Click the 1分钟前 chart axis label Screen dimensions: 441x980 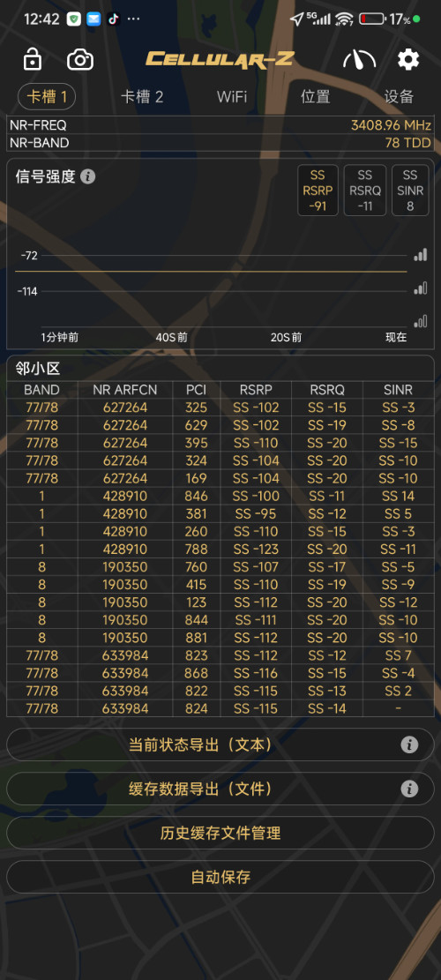(60, 338)
